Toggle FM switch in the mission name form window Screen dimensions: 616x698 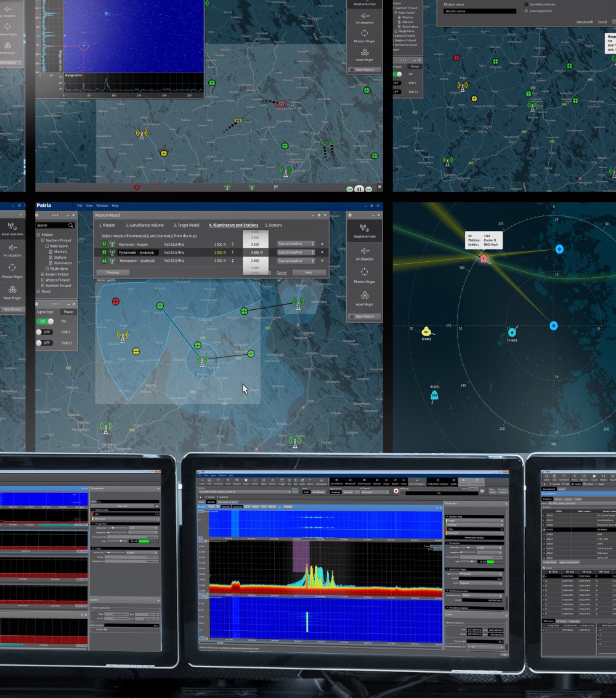pos(397,74)
